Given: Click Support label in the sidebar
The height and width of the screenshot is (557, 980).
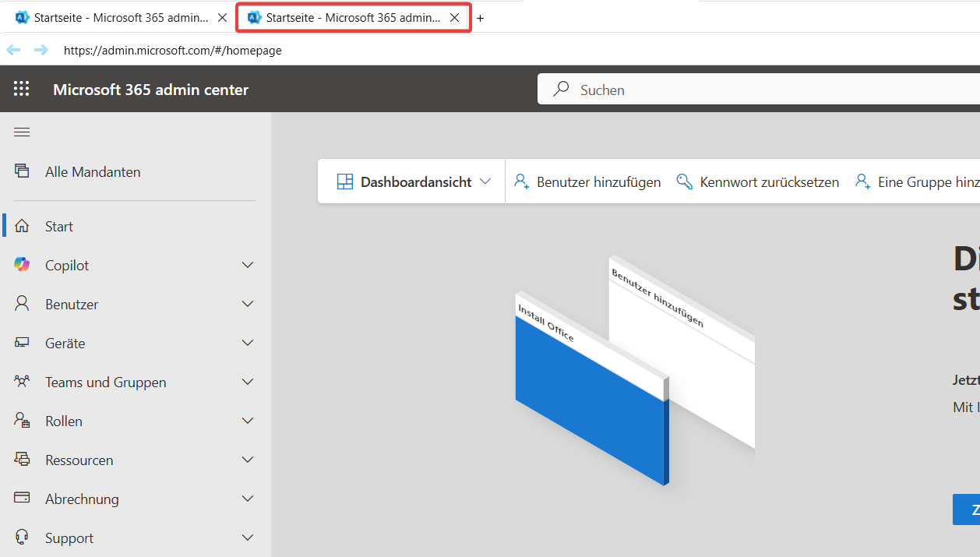Looking at the screenshot, I should pyautogui.click(x=69, y=538).
